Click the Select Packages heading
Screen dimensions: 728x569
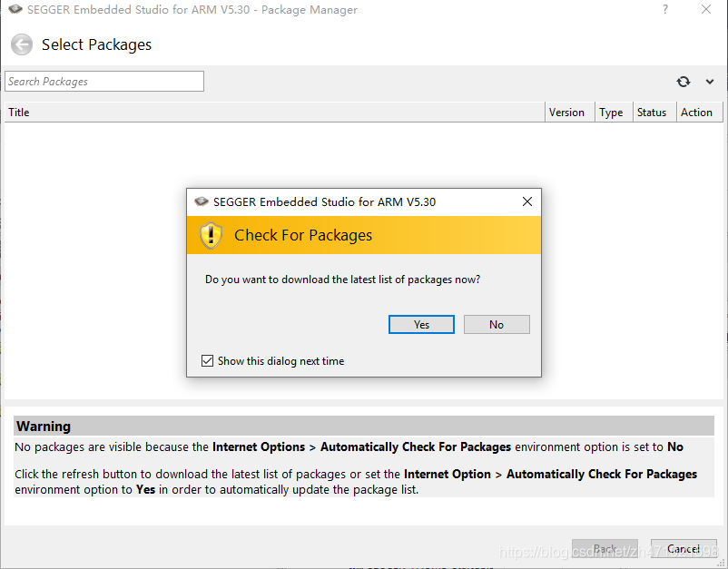(96, 44)
